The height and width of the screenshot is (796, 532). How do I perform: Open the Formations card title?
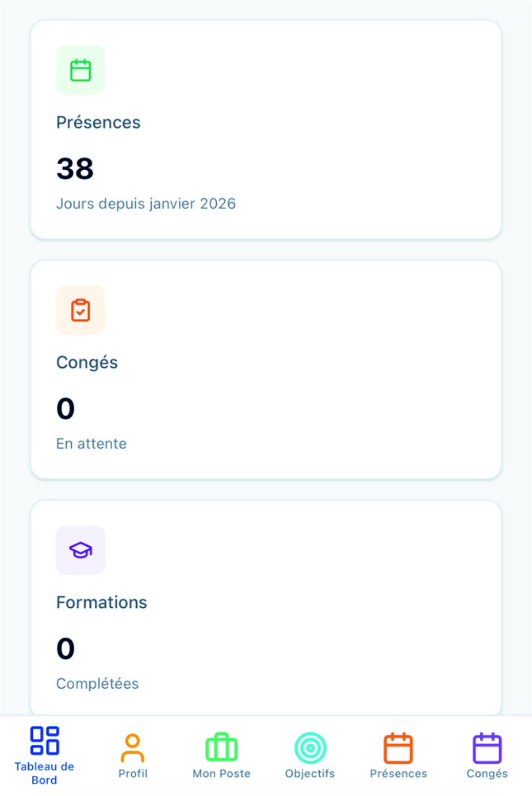[x=101, y=603]
